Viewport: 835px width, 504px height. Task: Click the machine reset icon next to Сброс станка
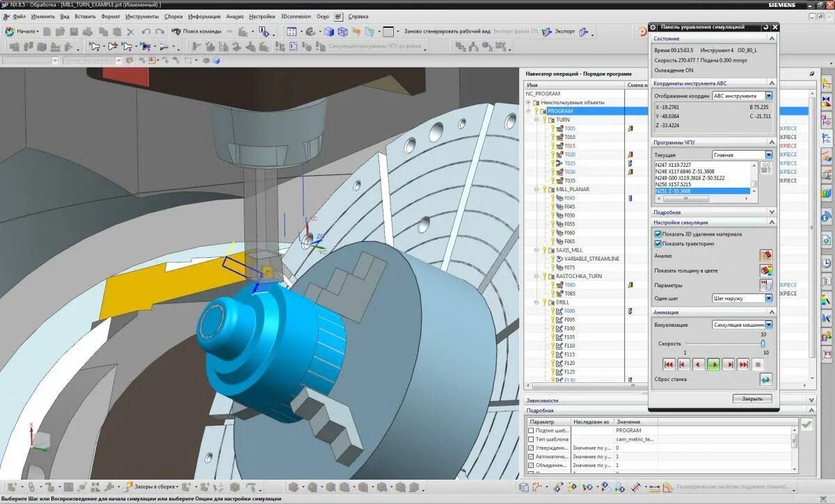point(765,379)
